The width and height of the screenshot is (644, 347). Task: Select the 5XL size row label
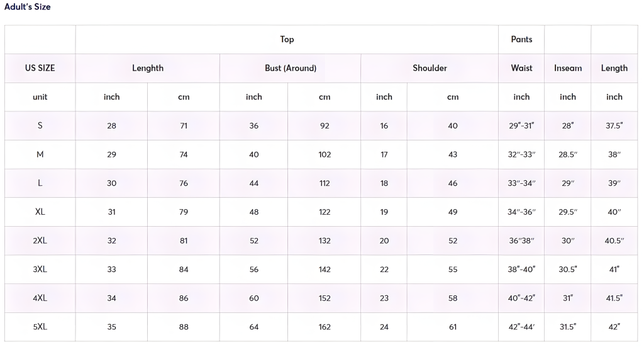[40, 327]
